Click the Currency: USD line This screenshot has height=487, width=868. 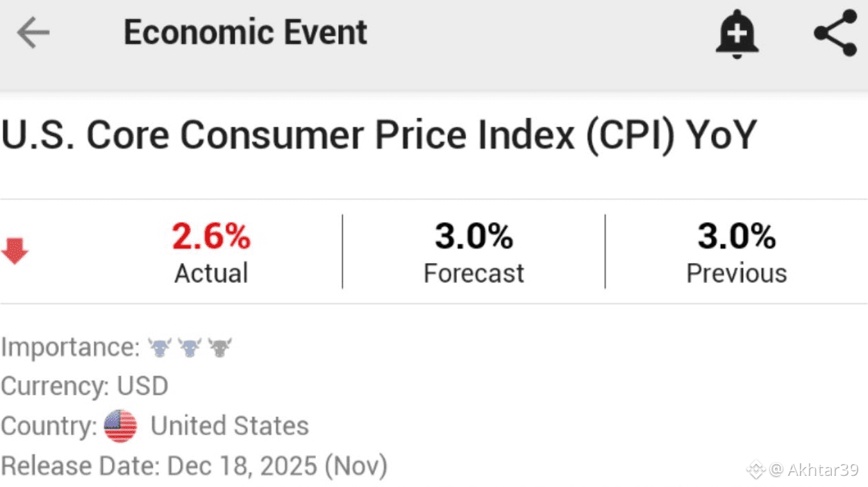point(85,386)
